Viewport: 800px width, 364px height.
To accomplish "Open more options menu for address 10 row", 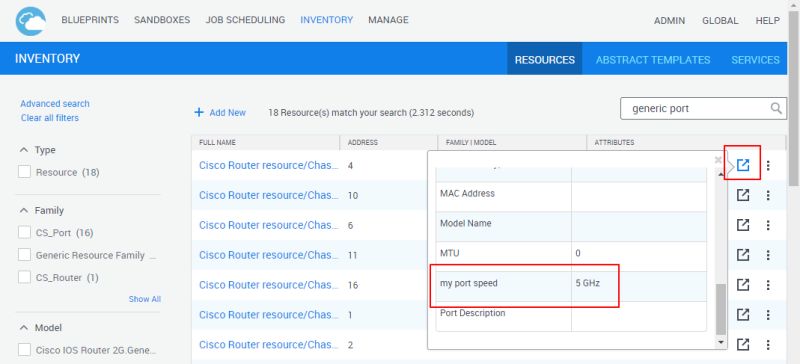I will click(768, 195).
